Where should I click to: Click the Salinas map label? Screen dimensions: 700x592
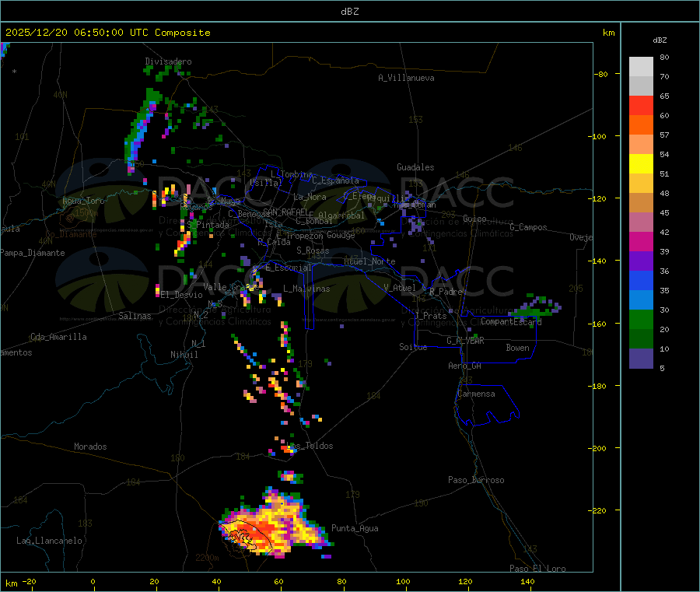coord(135,316)
